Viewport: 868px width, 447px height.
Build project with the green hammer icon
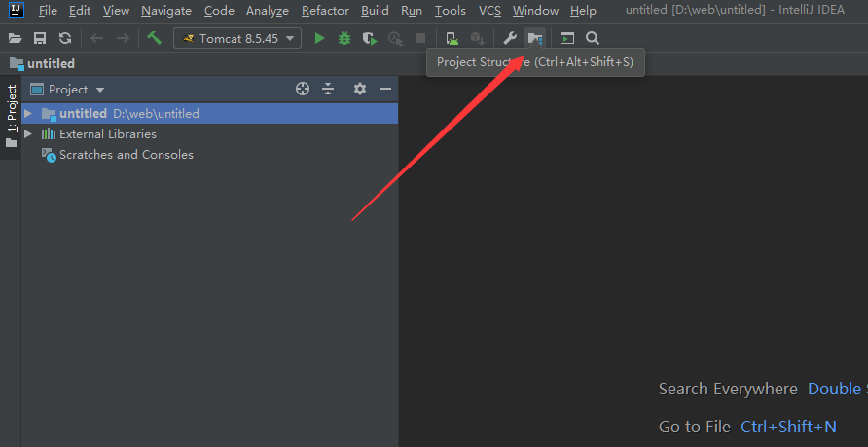click(x=154, y=38)
